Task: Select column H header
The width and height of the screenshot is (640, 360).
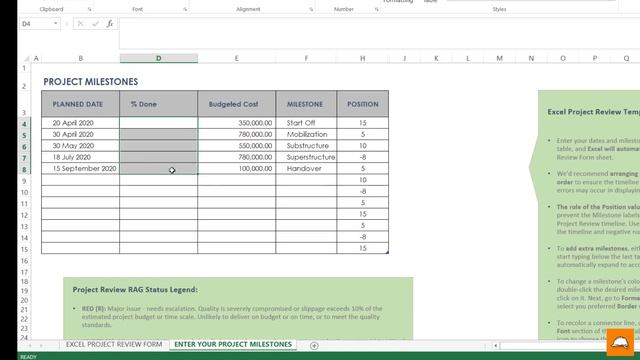Action: [362, 58]
